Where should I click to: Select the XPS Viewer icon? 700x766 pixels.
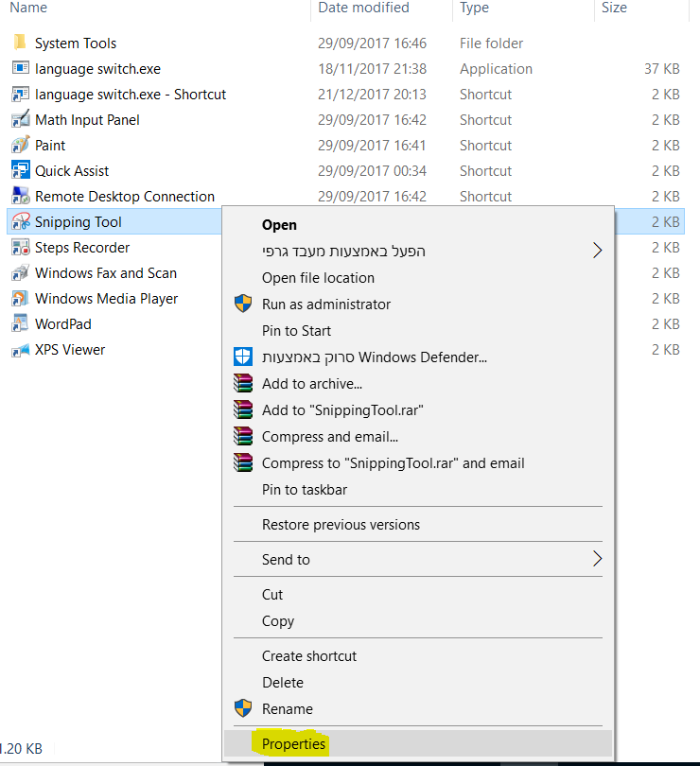[20, 350]
